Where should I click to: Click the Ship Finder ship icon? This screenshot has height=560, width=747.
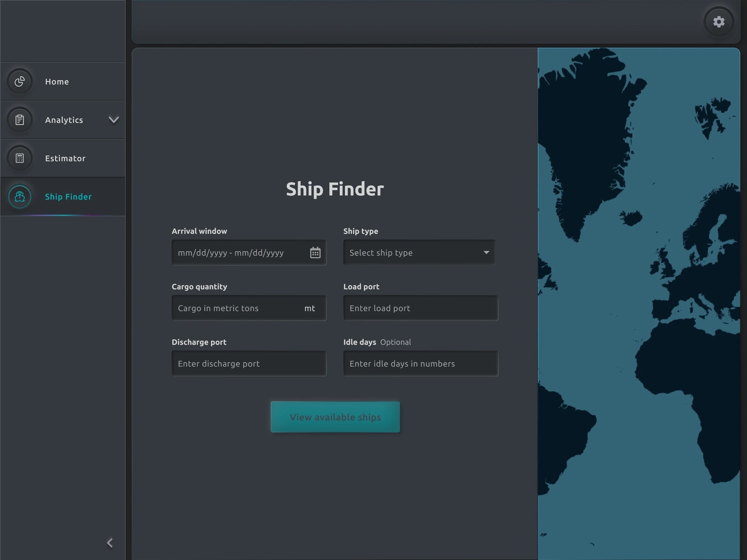20,197
